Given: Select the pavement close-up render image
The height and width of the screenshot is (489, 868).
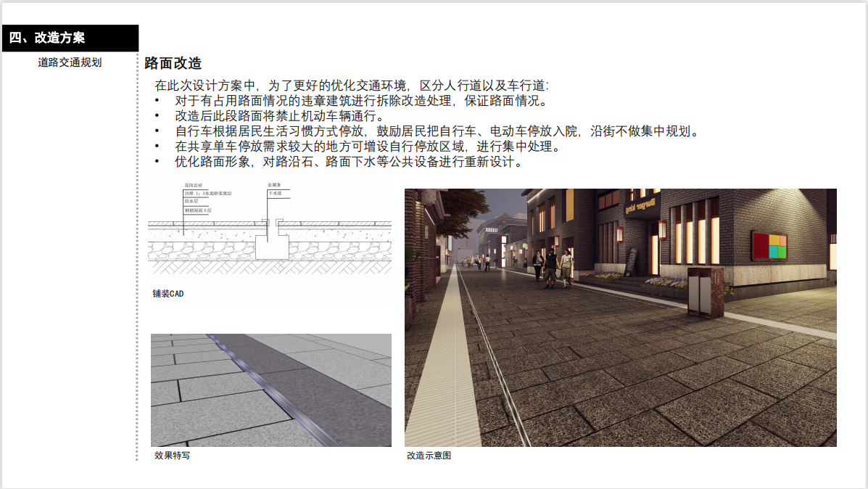Looking at the screenshot, I should (270, 390).
